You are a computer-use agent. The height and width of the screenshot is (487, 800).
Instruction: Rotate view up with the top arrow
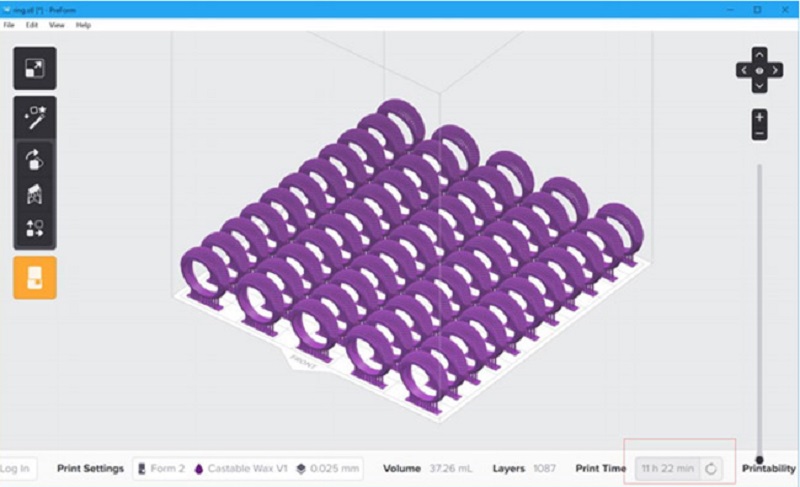[760, 54]
